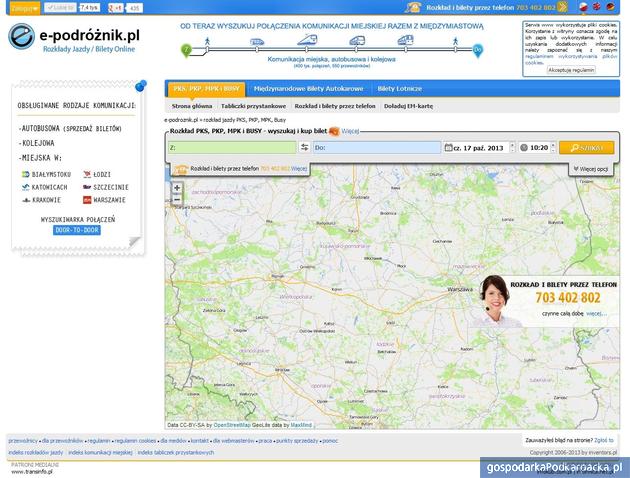Click the Facebook Like button
630x478 pixels.
coord(60,8)
